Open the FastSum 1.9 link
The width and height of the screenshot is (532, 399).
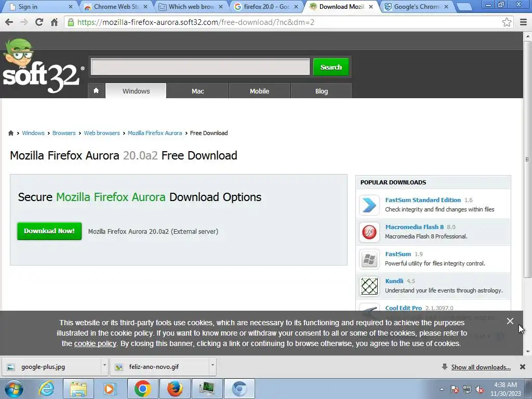398,254
